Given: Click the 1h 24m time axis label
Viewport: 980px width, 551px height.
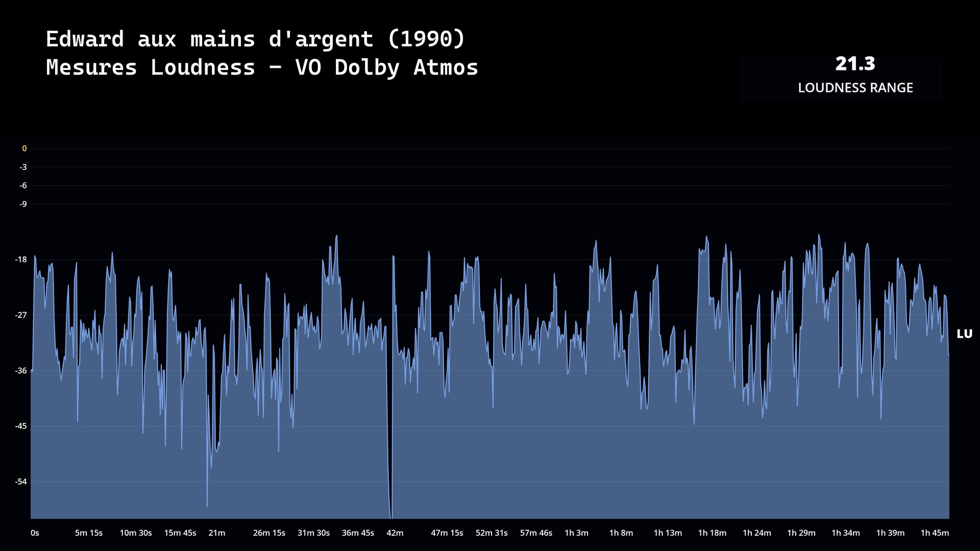Looking at the screenshot, I should (756, 533).
